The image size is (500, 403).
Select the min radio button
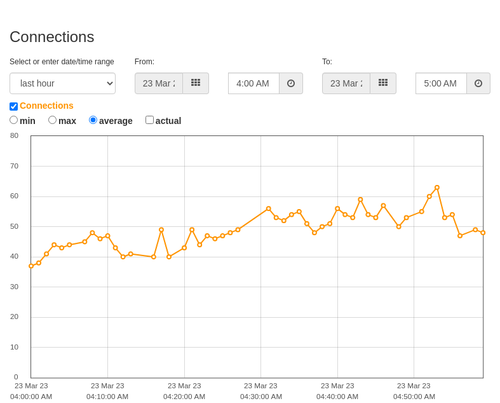14,120
